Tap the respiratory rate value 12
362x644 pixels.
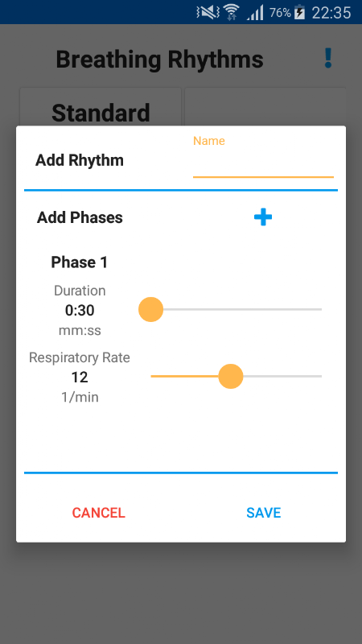coord(79,377)
